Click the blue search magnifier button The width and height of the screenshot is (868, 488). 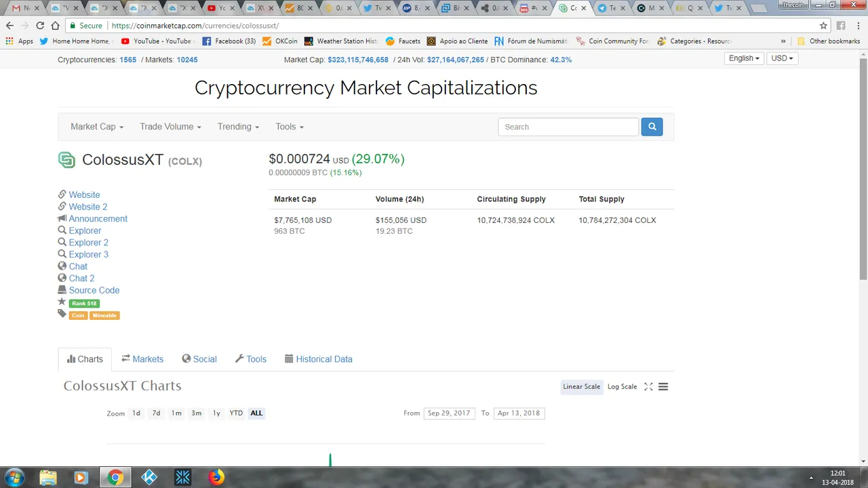pyautogui.click(x=652, y=127)
